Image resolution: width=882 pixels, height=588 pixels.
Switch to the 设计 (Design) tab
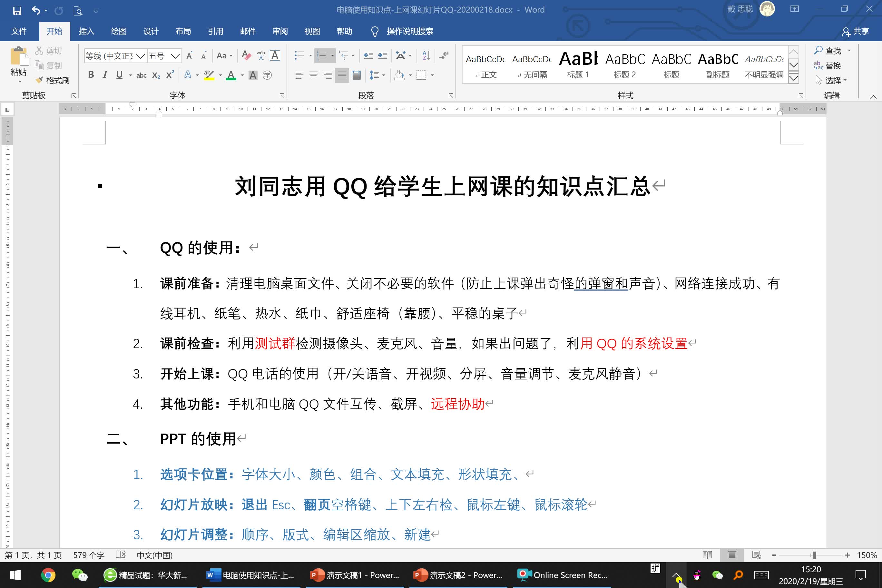[151, 31]
